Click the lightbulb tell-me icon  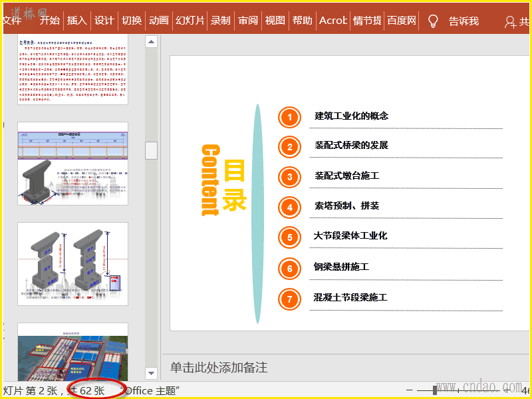[x=433, y=21]
